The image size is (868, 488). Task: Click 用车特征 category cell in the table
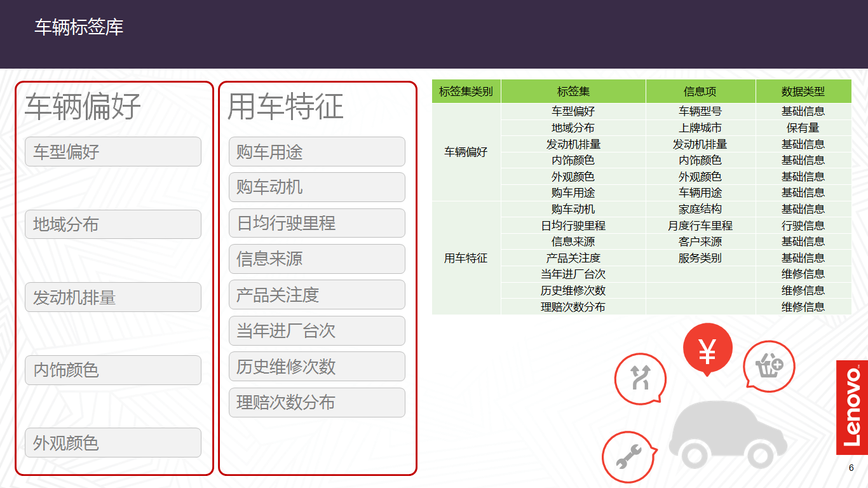[x=466, y=258]
